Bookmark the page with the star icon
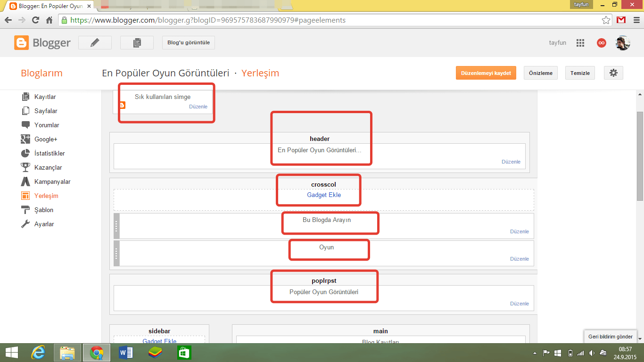The image size is (644, 362). (x=606, y=20)
